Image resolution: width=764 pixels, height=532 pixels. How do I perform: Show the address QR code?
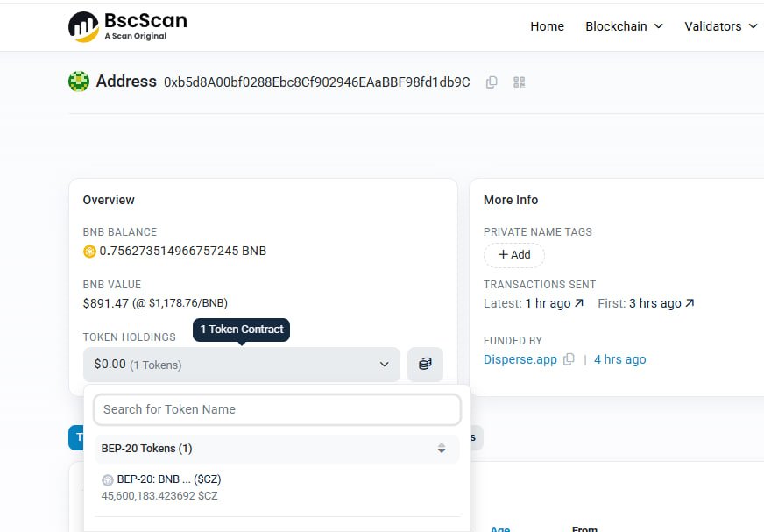click(x=520, y=82)
